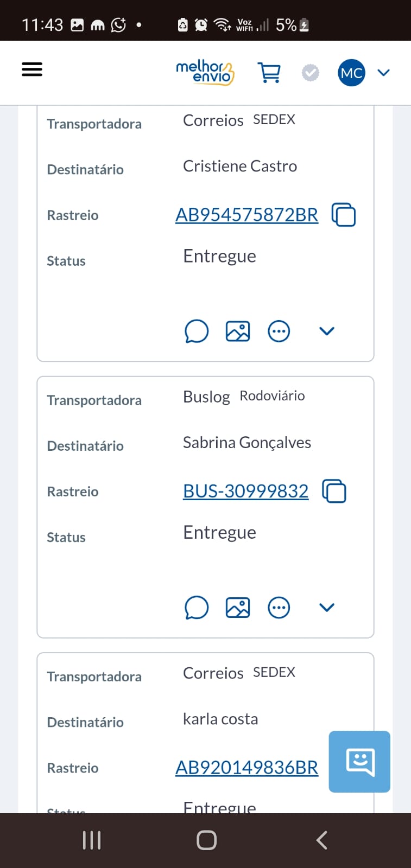View image for Cristiene Castro shipment
The image size is (411, 868).
pos(238,331)
